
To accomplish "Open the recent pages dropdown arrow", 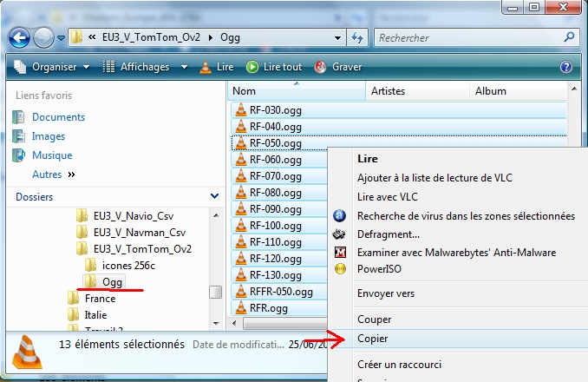I will tap(61, 38).
